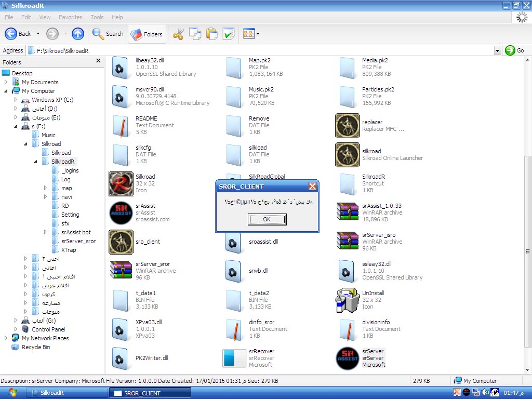Click the Up one level icon
The width and height of the screenshot is (532, 399).
pyautogui.click(x=78, y=34)
